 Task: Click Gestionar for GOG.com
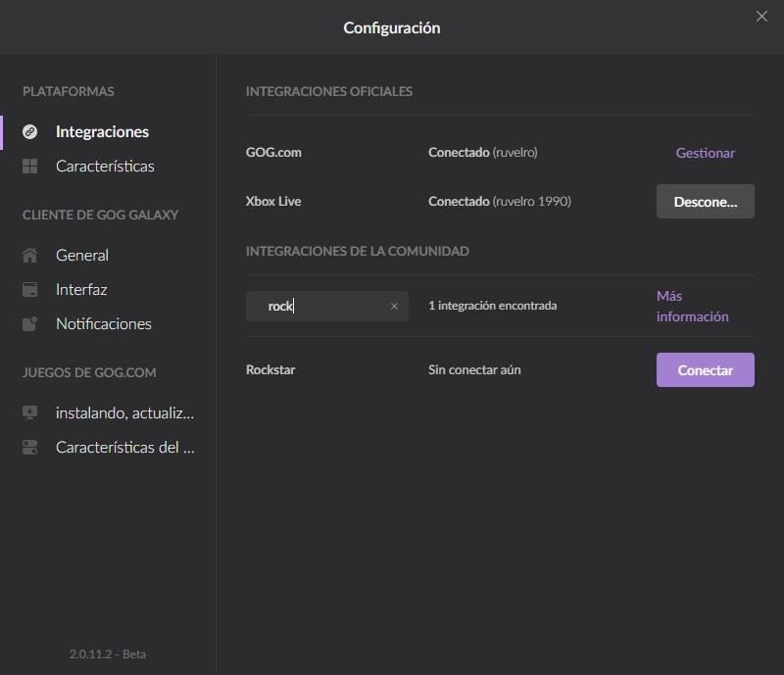pyautogui.click(x=705, y=153)
